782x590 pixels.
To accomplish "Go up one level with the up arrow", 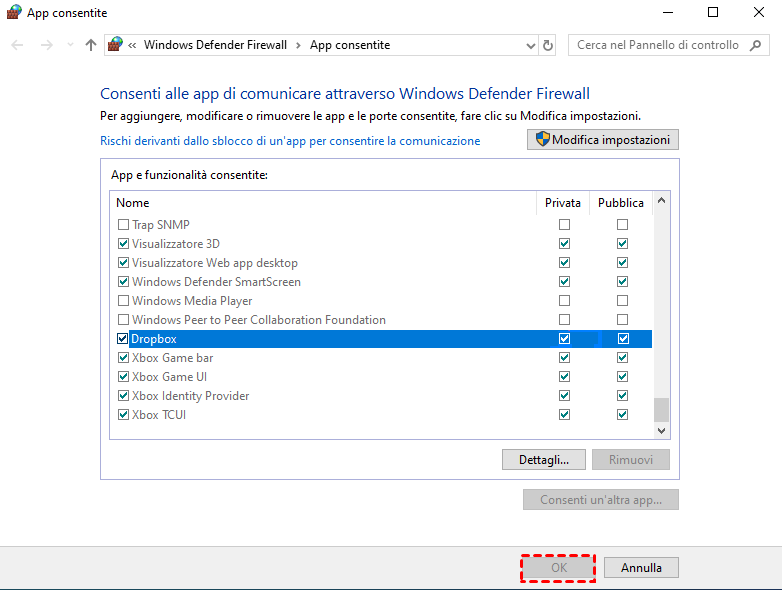I will pyautogui.click(x=91, y=45).
